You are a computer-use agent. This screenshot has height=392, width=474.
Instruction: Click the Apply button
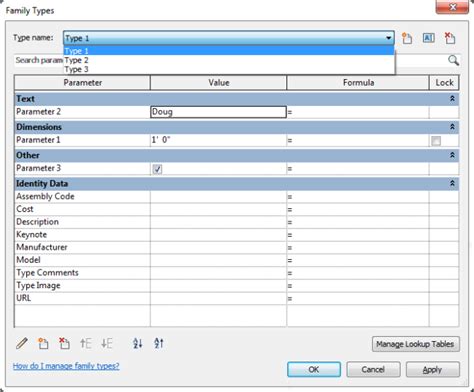pyautogui.click(x=432, y=369)
